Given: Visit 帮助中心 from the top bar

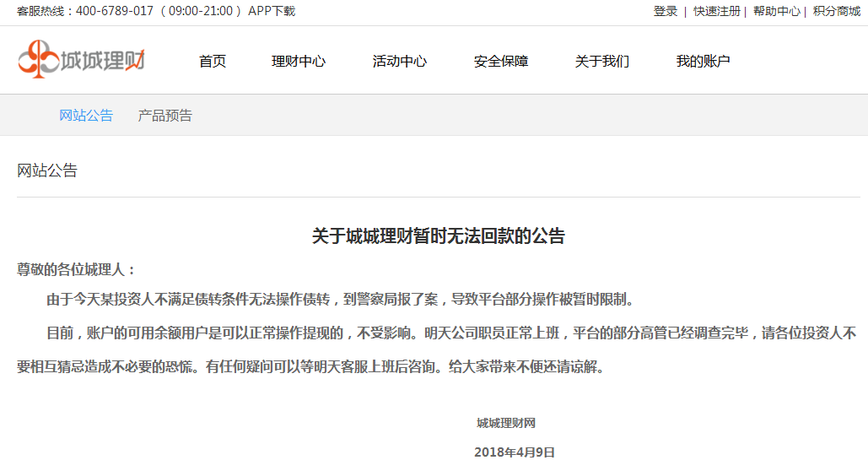Looking at the screenshot, I should 777,11.
